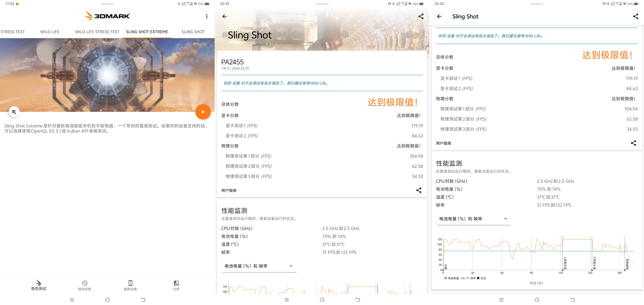Viewport: 644px width, 305px height.
Task: Open 我的结果 history in bottom navigation
Action: (85, 285)
